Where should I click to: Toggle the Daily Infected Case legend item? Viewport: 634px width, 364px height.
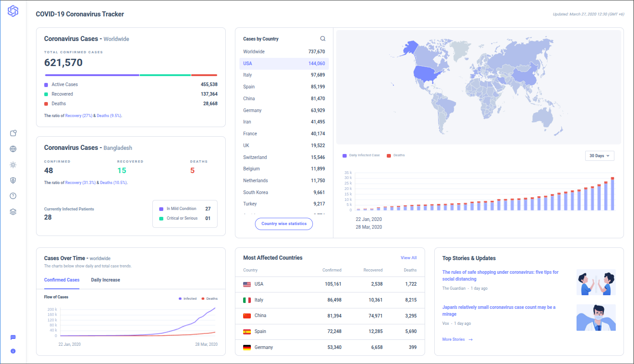click(361, 155)
